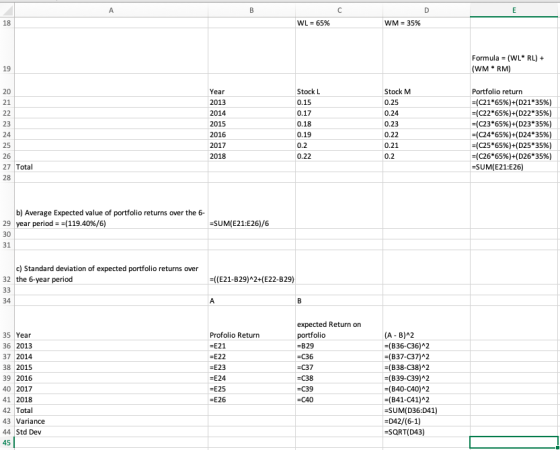Click the active cell E45
The height and width of the screenshot is (450, 560).
point(515,442)
